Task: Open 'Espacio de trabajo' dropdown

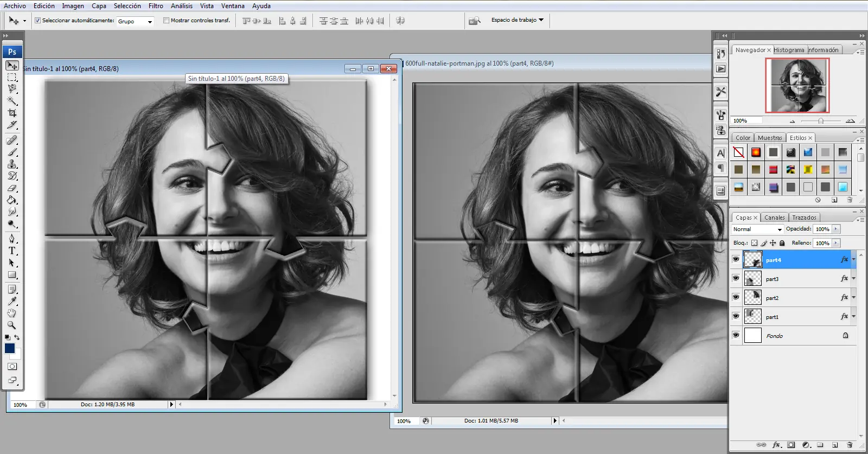Action: tap(518, 20)
